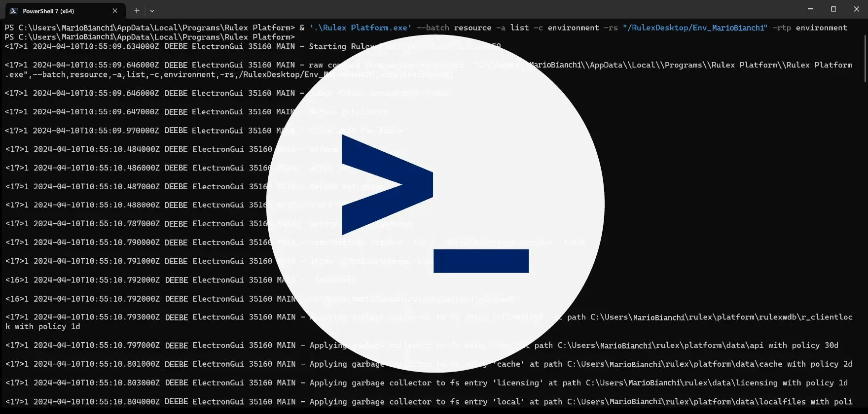Click timestamp 2024-04-10T10:55:10.804000Z

97,402
